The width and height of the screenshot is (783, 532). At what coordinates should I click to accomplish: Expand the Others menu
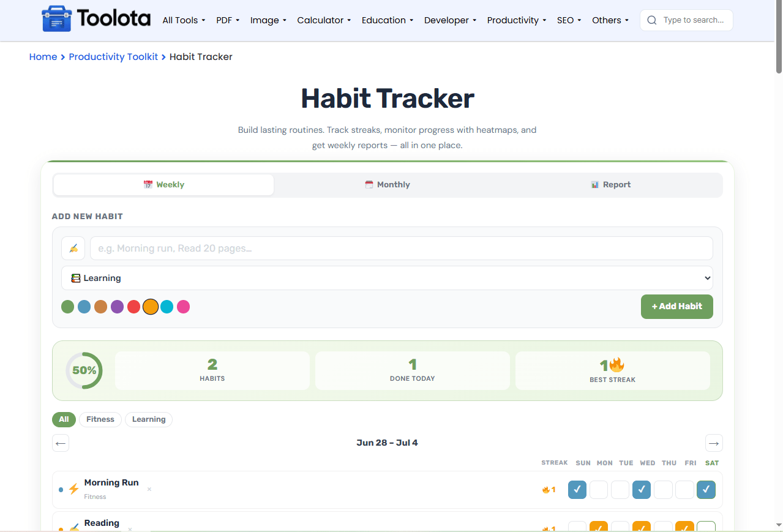click(x=610, y=20)
